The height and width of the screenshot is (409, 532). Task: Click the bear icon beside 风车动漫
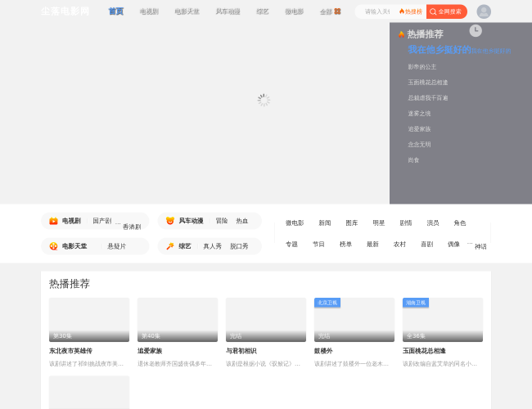point(170,221)
